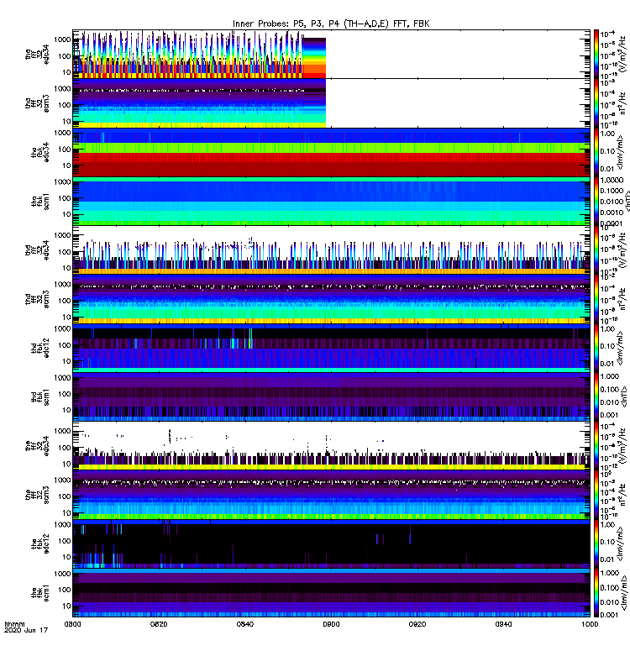Pick the color bar beside the fbk scm1 panel

(596, 593)
